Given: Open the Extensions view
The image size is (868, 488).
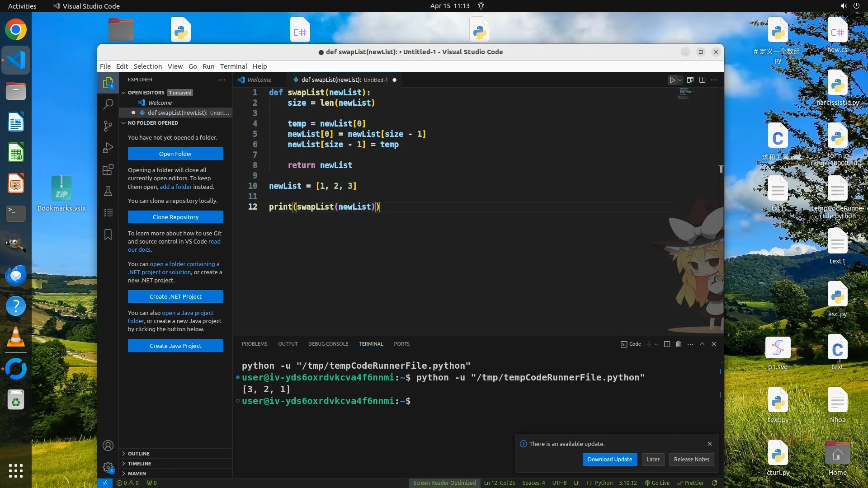Looking at the screenshot, I should 108,170.
